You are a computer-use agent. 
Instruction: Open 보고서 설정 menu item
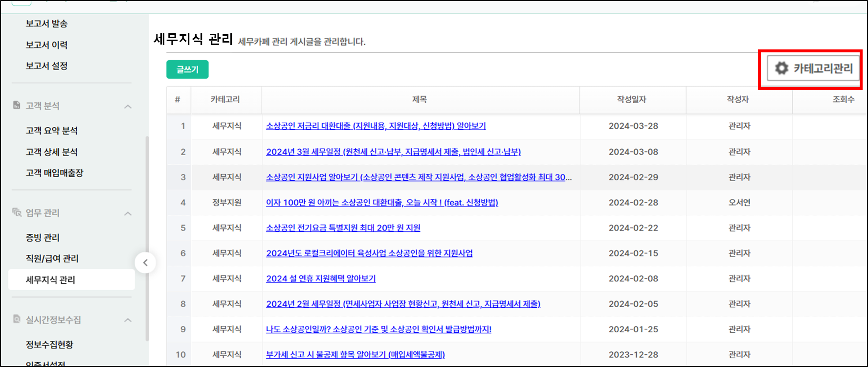tap(46, 66)
